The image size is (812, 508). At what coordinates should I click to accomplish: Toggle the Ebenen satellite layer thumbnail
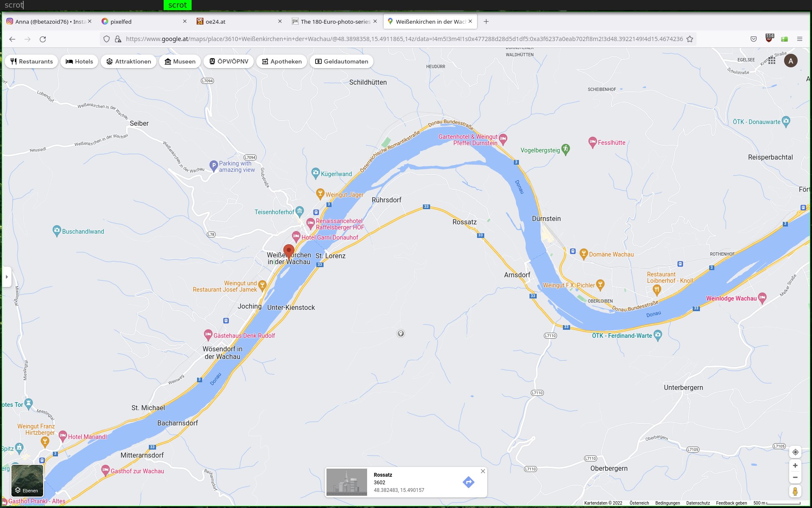27,480
